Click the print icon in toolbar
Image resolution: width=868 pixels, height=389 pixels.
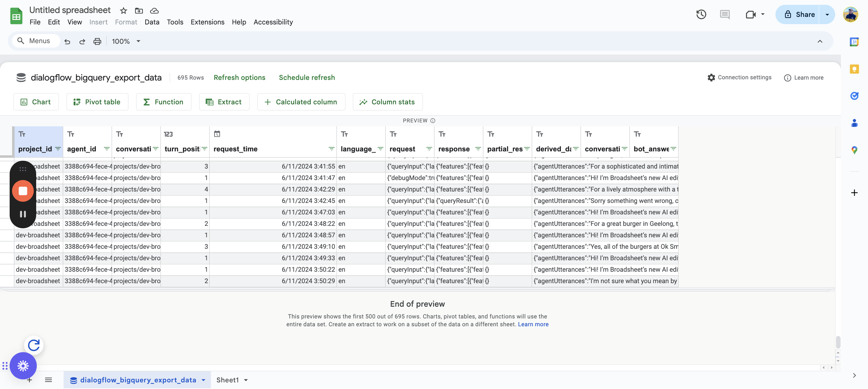(97, 41)
